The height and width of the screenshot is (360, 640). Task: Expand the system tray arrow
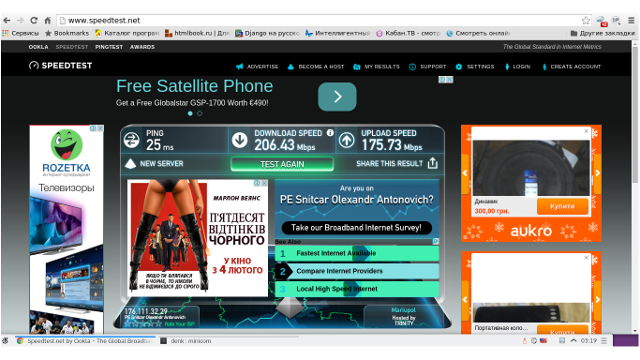pyautogui.click(x=573, y=340)
